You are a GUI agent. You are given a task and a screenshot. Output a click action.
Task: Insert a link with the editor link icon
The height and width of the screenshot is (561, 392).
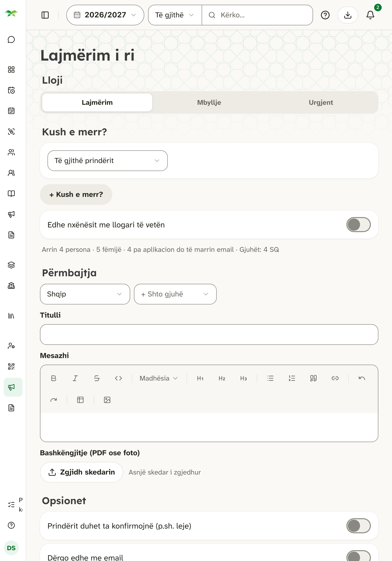pyautogui.click(x=335, y=378)
